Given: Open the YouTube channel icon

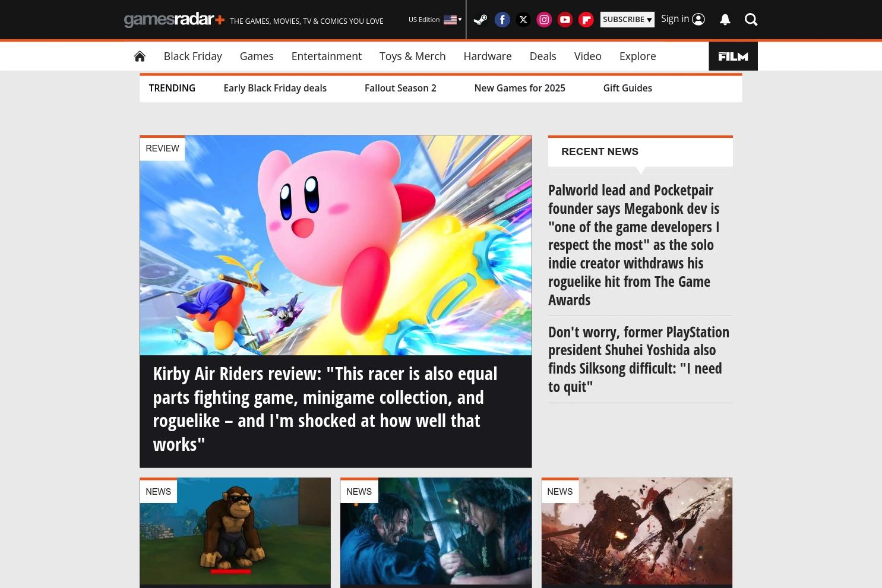Looking at the screenshot, I should point(565,20).
